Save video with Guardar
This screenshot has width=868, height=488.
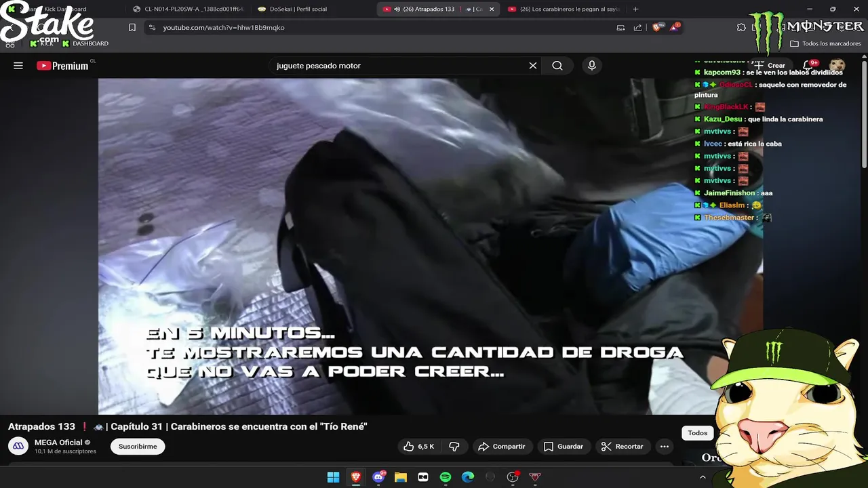pyautogui.click(x=564, y=447)
